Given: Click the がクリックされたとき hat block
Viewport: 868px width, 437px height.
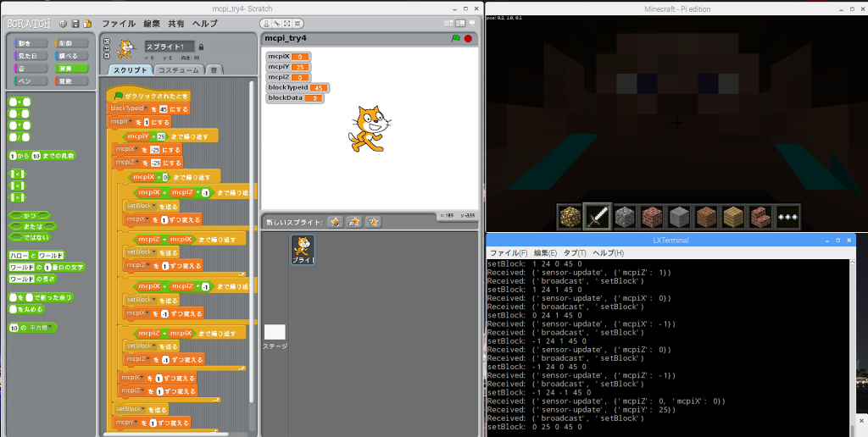Looking at the screenshot, I should pos(148,95).
